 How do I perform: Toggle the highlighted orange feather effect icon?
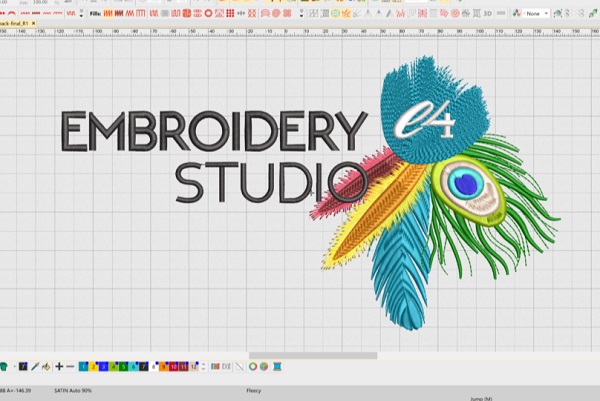pyautogui.click(x=346, y=14)
